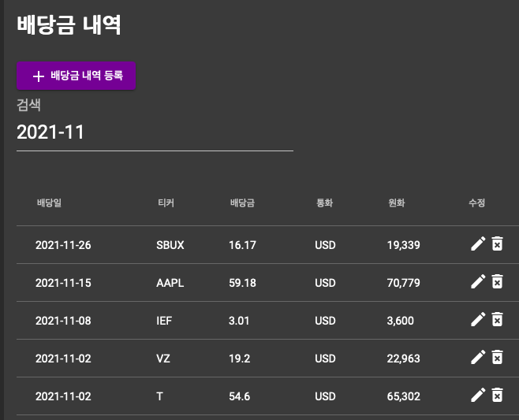
Task: Click trash icon for IEF row
Action: pyautogui.click(x=497, y=319)
